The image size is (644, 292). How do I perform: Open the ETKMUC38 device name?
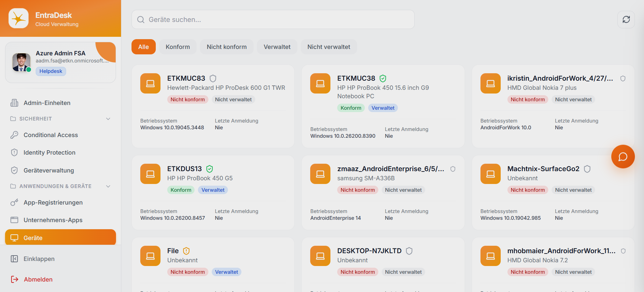(x=356, y=78)
